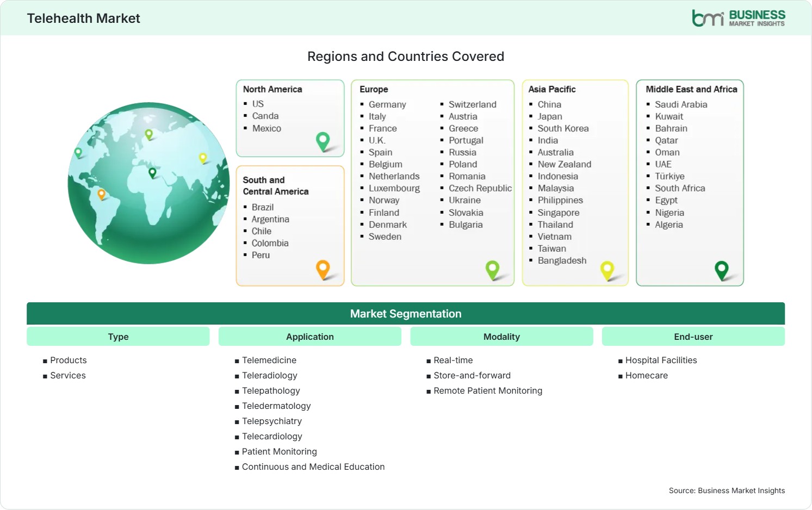Click the dark green pin in Middle East and Africa card
This screenshot has width=812, height=510.
pyautogui.click(x=722, y=270)
